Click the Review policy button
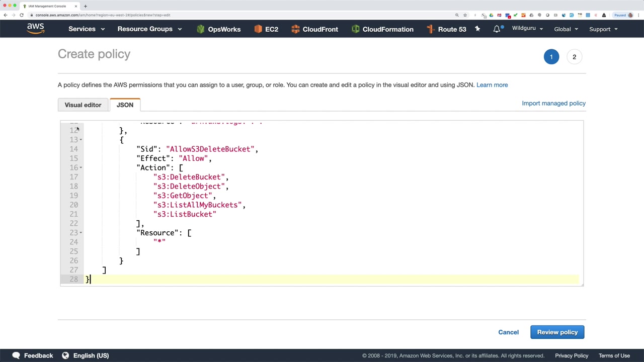This screenshot has height=362, width=644. click(x=557, y=332)
